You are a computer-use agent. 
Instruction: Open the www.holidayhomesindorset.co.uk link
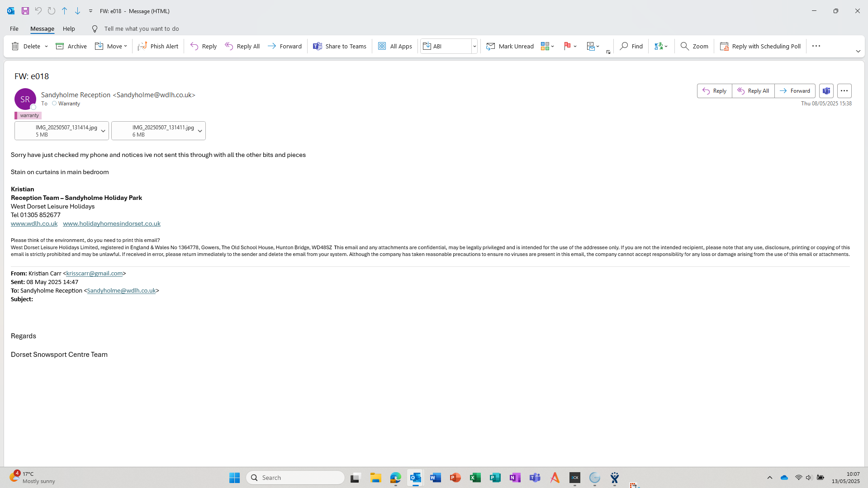pos(112,223)
